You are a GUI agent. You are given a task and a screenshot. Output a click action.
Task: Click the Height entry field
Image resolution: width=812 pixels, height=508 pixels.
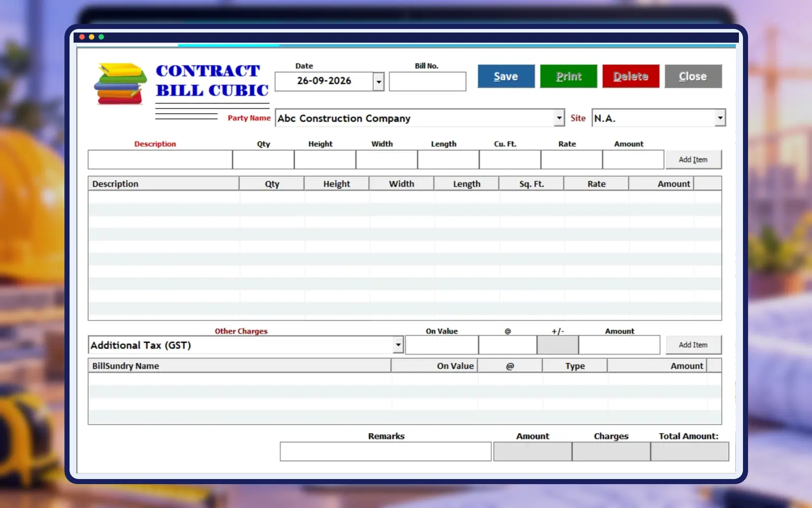click(x=325, y=160)
